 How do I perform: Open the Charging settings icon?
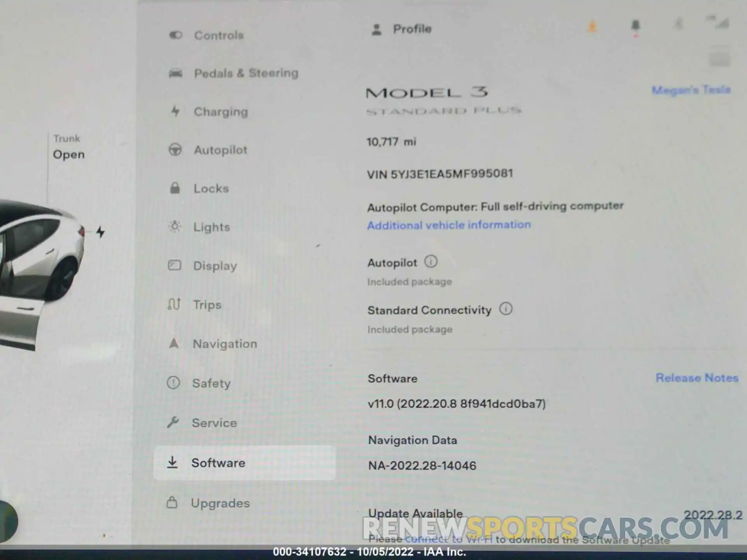[x=174, y=111]
